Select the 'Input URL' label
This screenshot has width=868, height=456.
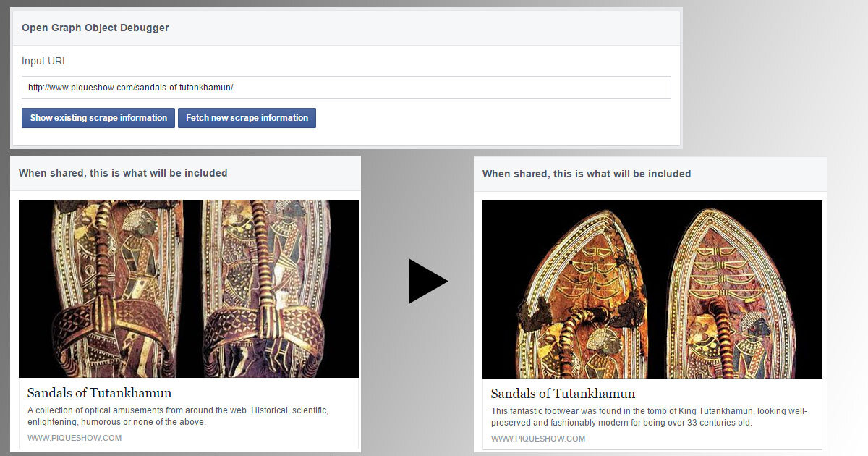[x=45, y=62]
